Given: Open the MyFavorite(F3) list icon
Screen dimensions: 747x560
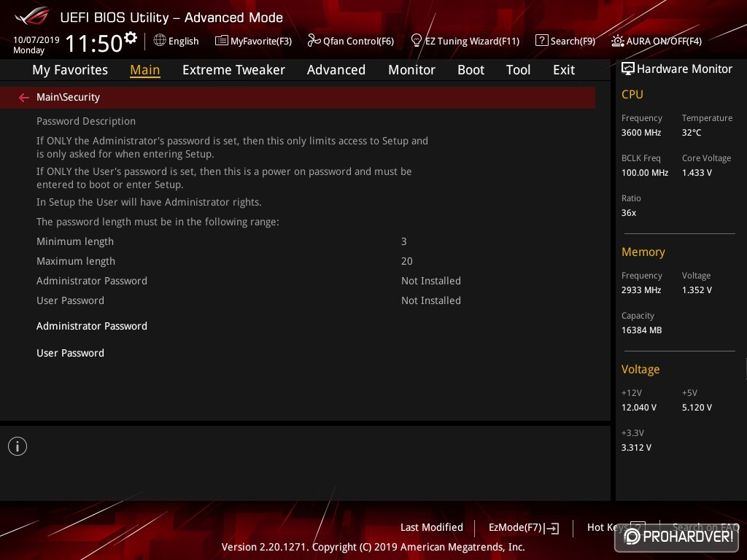Looking at the screenshot, I should [222, 41].
